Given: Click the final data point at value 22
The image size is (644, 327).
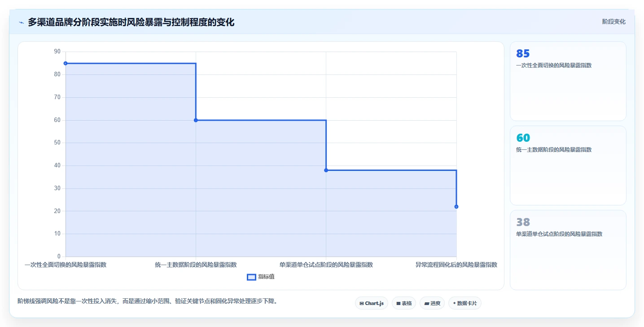Looking at the screenshot, I should 456,206.
